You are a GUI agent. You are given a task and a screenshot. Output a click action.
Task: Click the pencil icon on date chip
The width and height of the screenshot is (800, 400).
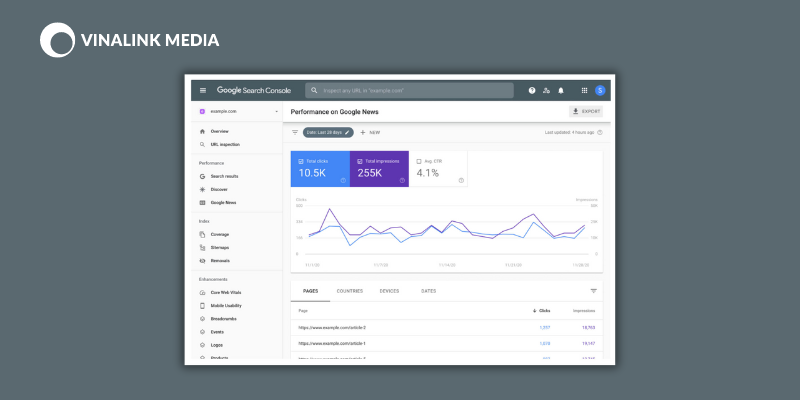point(347,132)
